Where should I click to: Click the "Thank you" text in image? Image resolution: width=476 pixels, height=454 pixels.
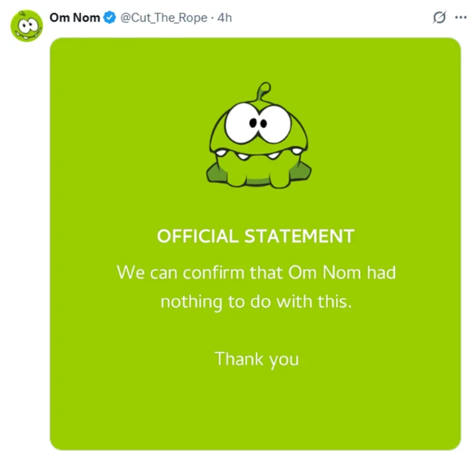[x=257, y=359]
